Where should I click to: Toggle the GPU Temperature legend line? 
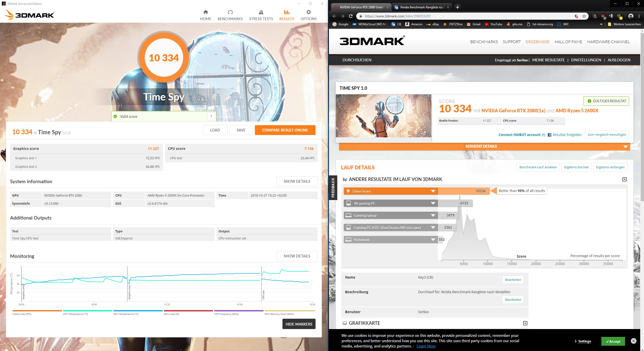point(126,314)
